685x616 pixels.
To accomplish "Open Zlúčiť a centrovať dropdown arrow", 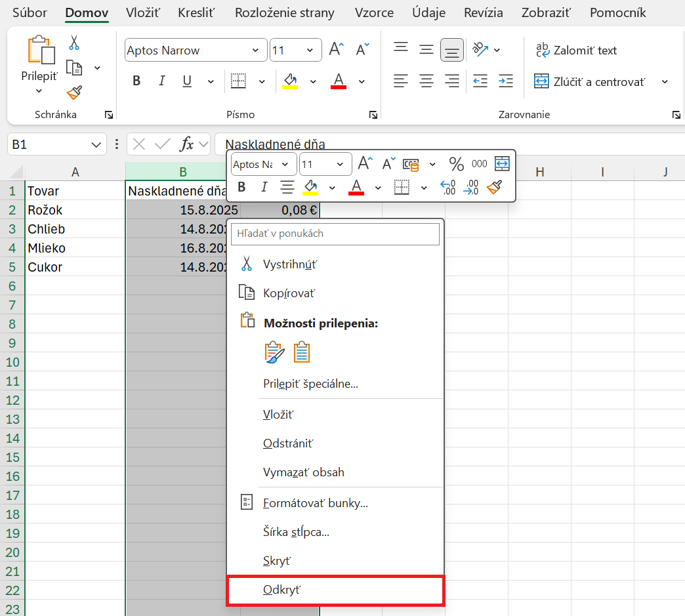I will coord(665,82).
